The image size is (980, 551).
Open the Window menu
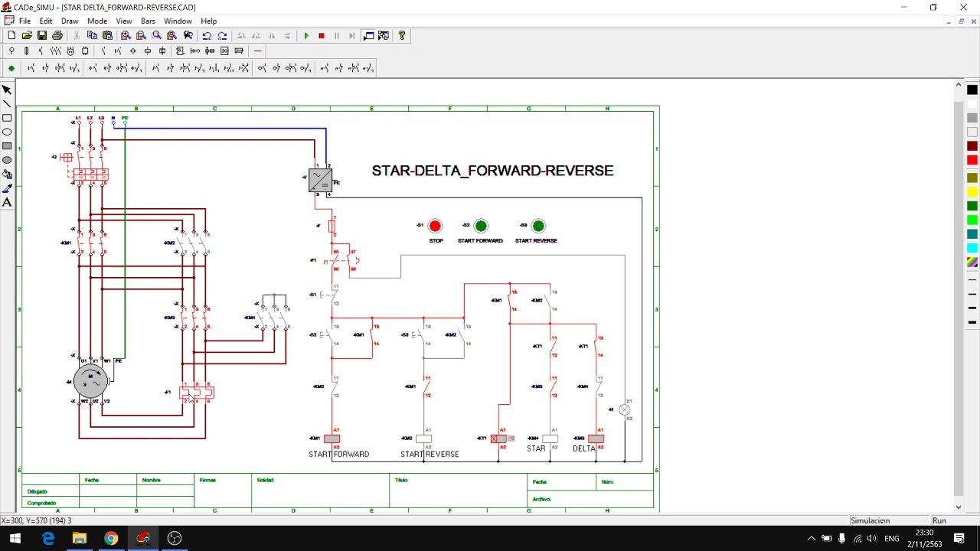pos(178,21)
